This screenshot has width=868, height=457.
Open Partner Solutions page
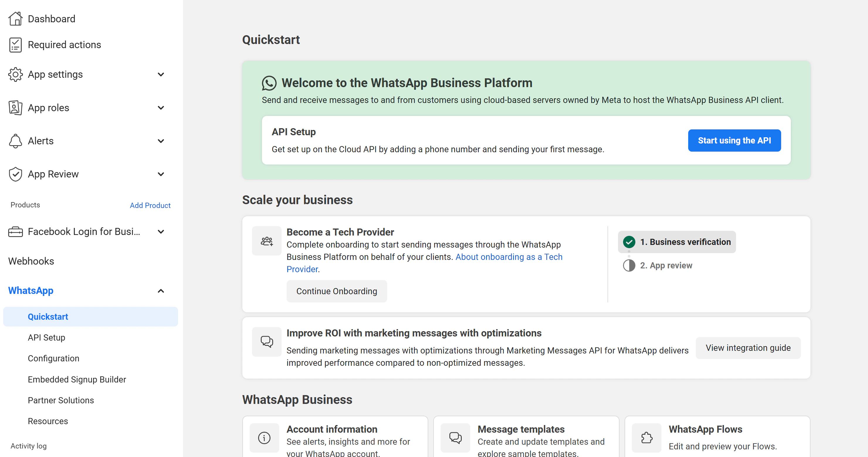[61, 400]
